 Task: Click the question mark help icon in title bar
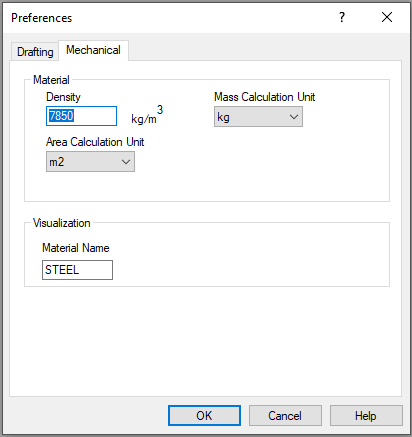pos(342,17)
